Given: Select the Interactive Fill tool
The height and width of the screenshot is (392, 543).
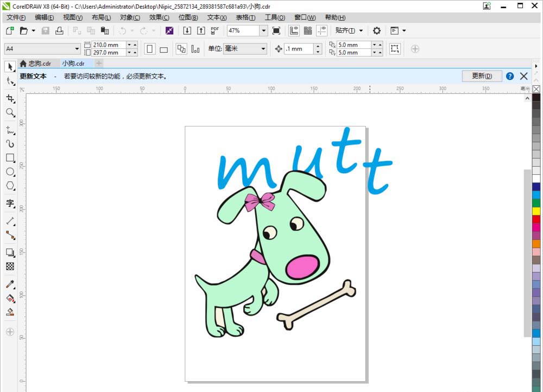Looking at the screenshot, I should tap(10, 298).
